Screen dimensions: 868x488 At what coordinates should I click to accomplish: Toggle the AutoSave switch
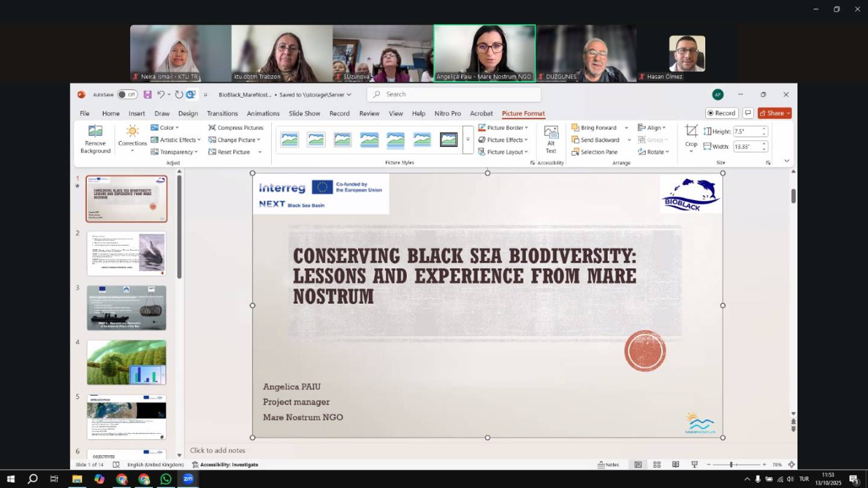click(127, 95)
